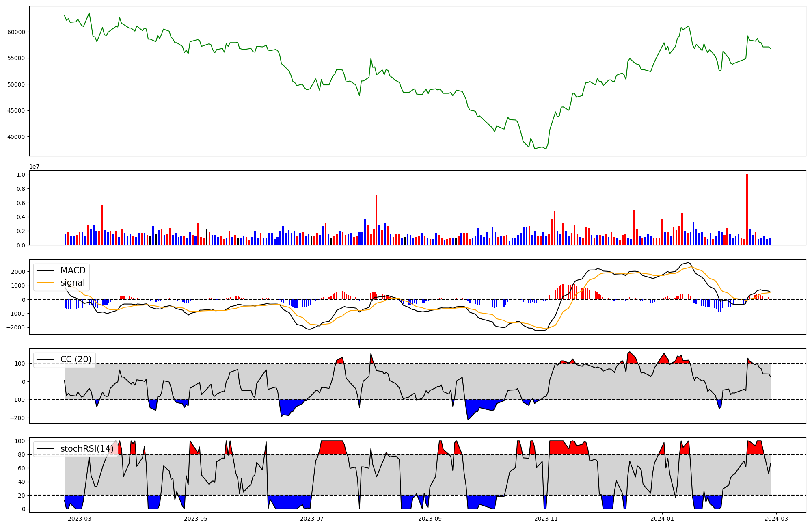Click the 2023-09 x-axis date label
This screenshot has height=528, width=812.
tap(430, 519)
